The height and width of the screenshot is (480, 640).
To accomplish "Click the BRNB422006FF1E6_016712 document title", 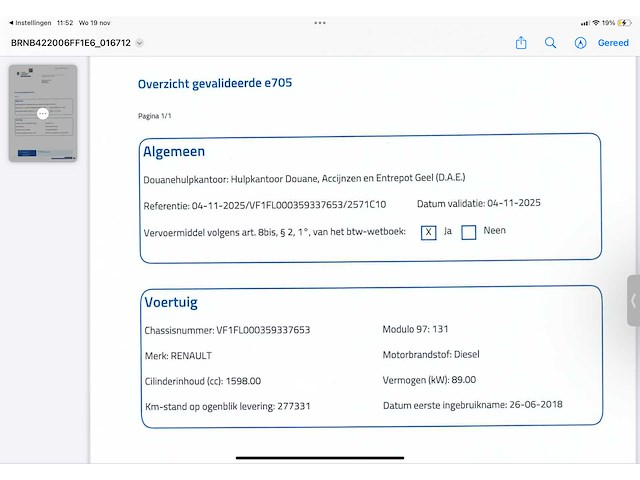I will (70, 43).
